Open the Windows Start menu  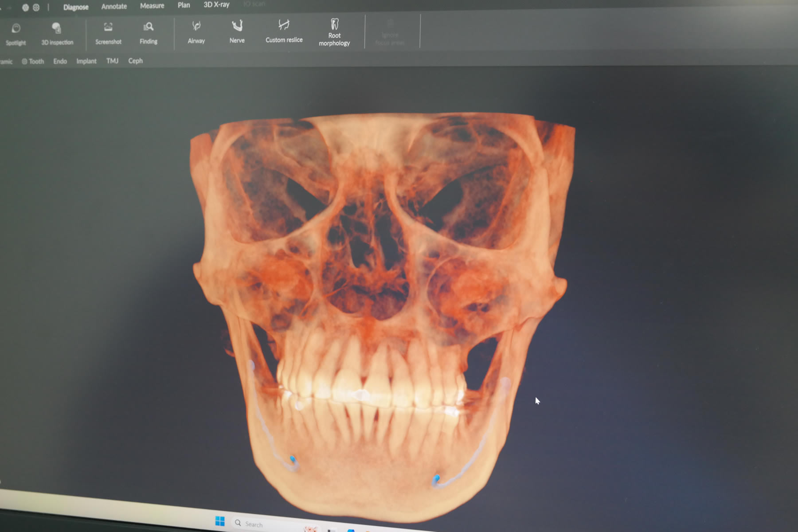pos(220,521)
